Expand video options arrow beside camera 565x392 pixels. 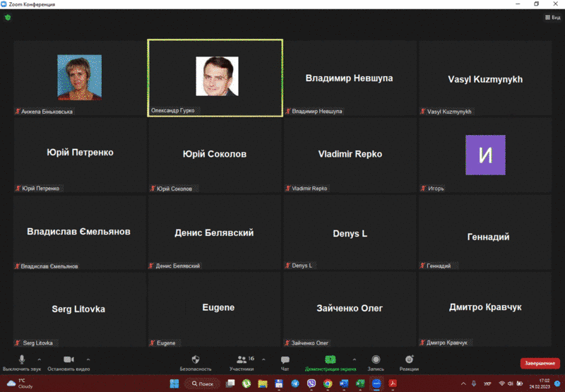pyautogui.click(x=88, y=358)
